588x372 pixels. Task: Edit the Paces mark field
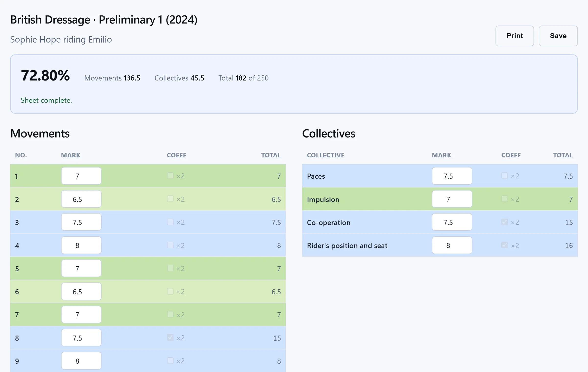tap(452, 176)
